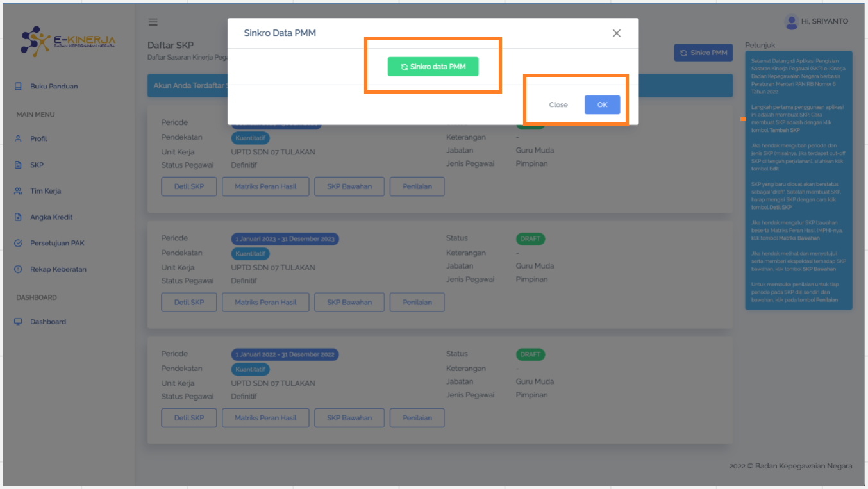Open Matriks Peran Hasil for the 2022 period
The width and height of the screenshot is (868, 489).
[265, 418]
